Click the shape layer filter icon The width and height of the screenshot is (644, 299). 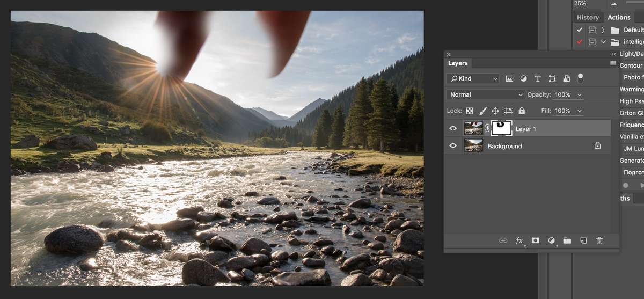[552, 78]
